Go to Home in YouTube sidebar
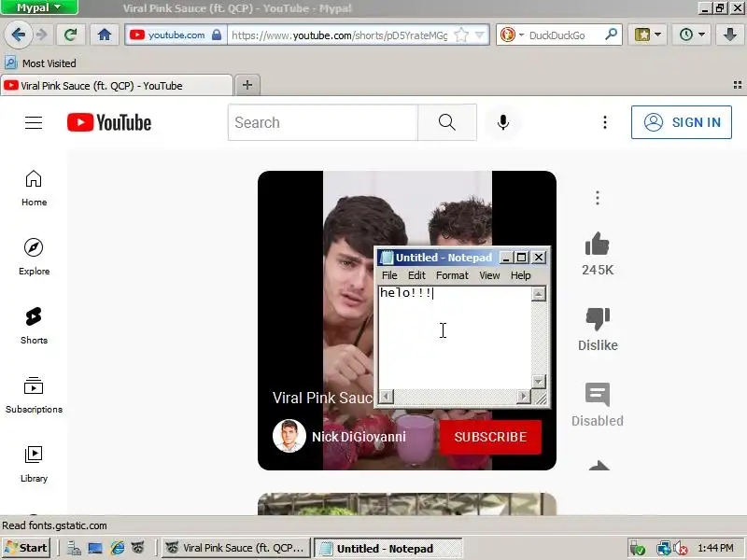The image size is (747, 560). [x=34, y=189]
